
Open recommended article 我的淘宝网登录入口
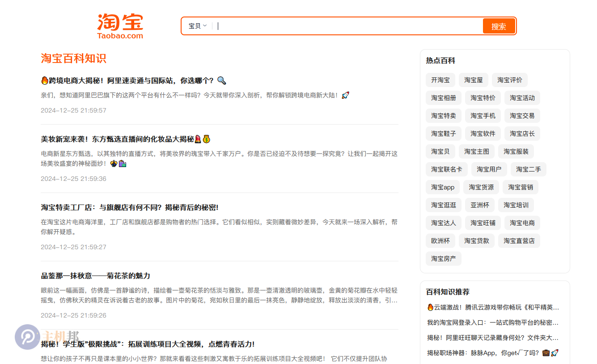(493, 322)
